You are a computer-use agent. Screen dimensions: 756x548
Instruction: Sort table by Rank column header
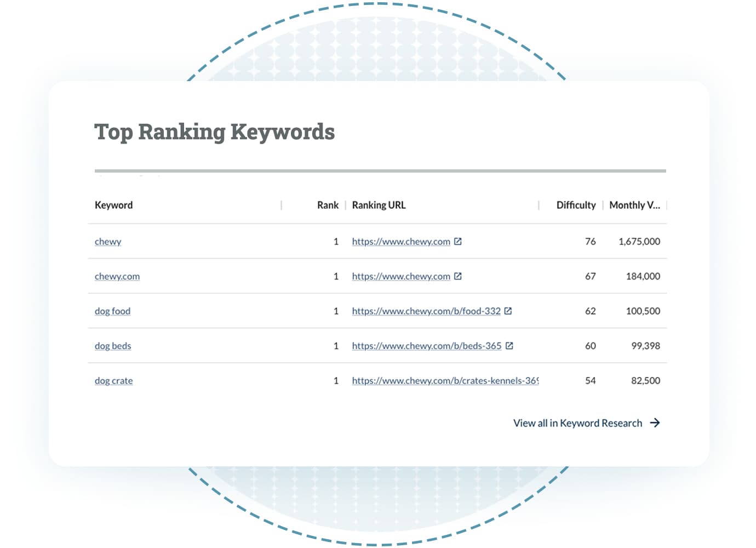328,205
